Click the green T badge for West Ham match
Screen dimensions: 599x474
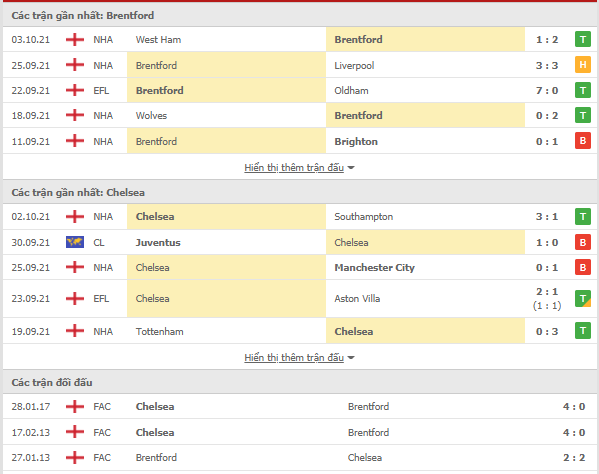[x=583, y=39]
